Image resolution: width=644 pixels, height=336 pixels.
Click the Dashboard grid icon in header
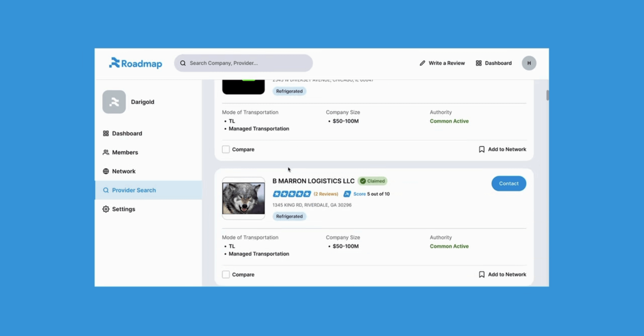tap(479, 63)
